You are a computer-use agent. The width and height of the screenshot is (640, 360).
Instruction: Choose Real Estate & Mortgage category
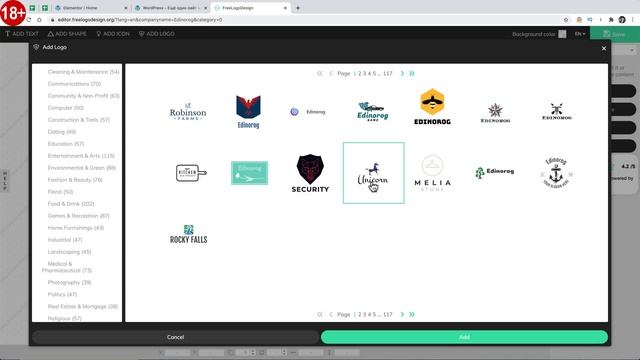coord(82,307)
